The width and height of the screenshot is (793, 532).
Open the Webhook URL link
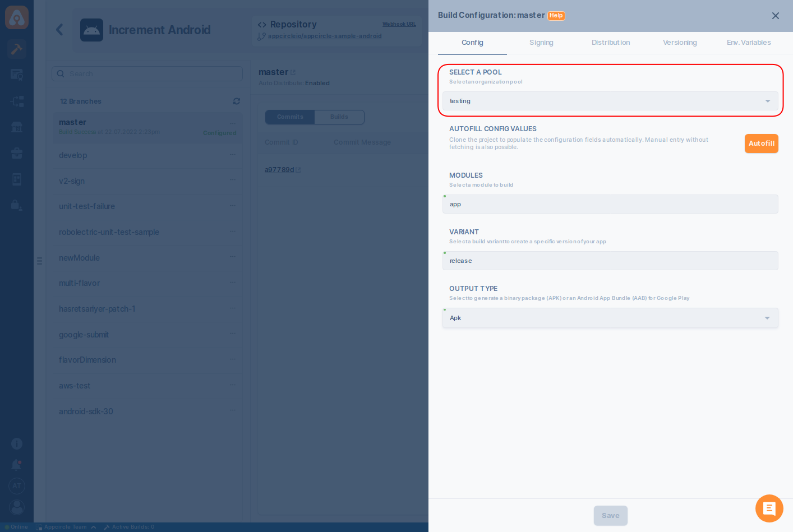[399, 24]
